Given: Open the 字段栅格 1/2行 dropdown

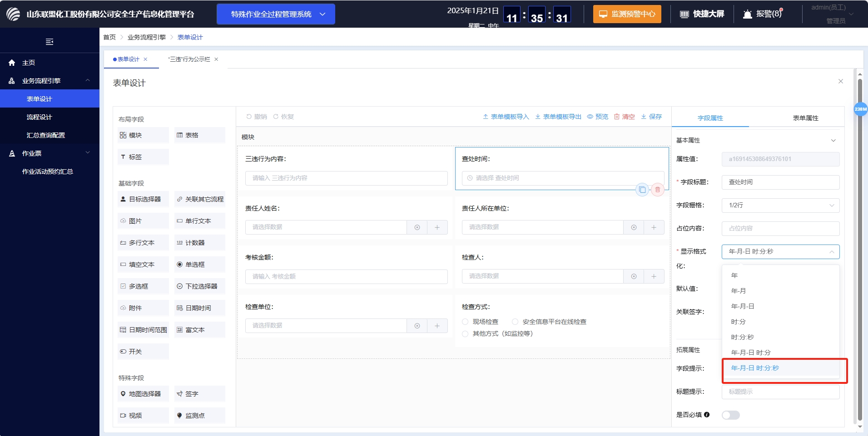Looking at the screenshot, I should point(780,206).
